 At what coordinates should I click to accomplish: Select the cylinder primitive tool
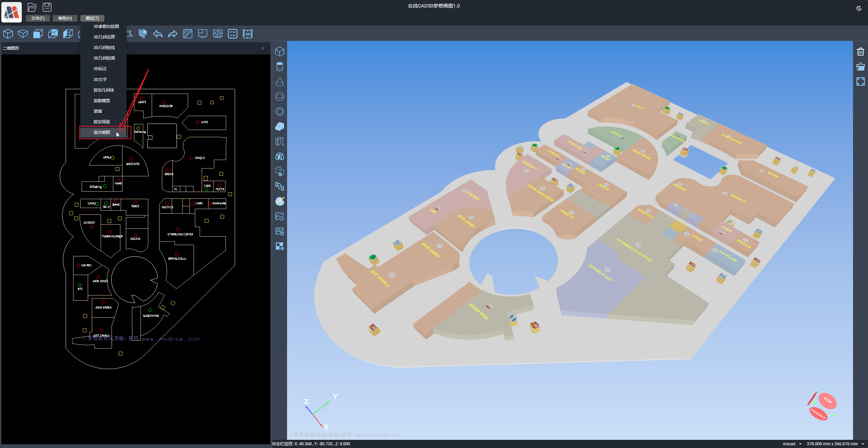pos(280,67)
